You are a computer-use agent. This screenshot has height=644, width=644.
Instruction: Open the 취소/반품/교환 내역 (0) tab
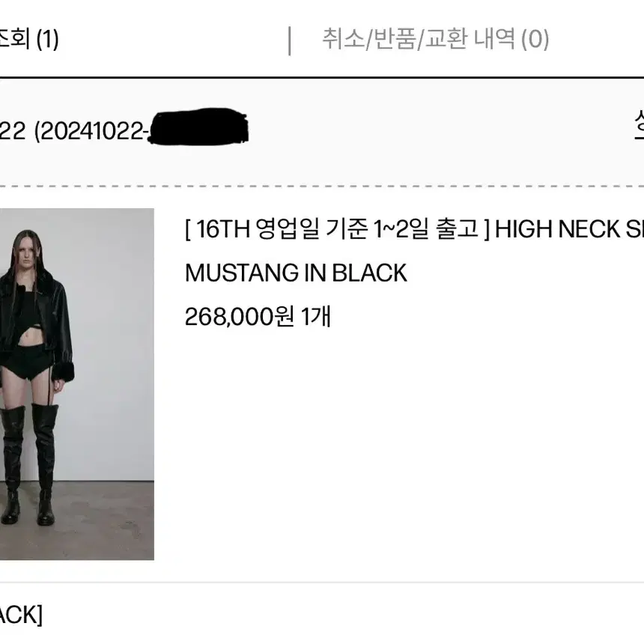tap(435, 40)
